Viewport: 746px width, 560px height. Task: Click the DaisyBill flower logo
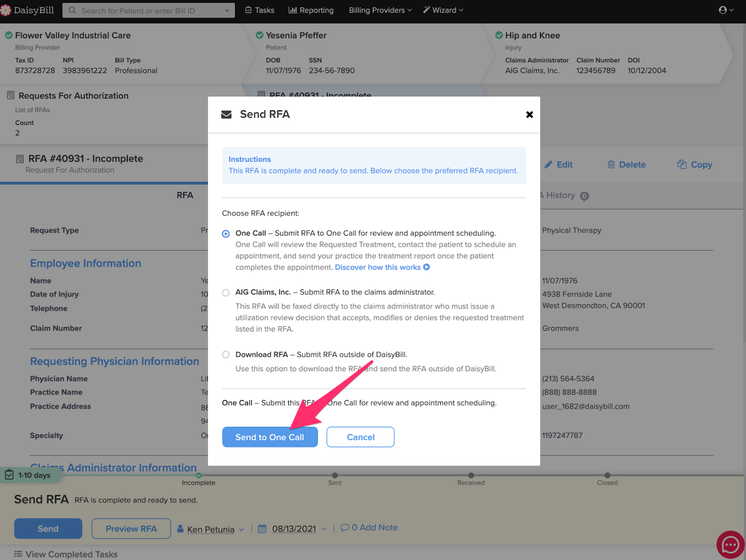pos(6,10)
